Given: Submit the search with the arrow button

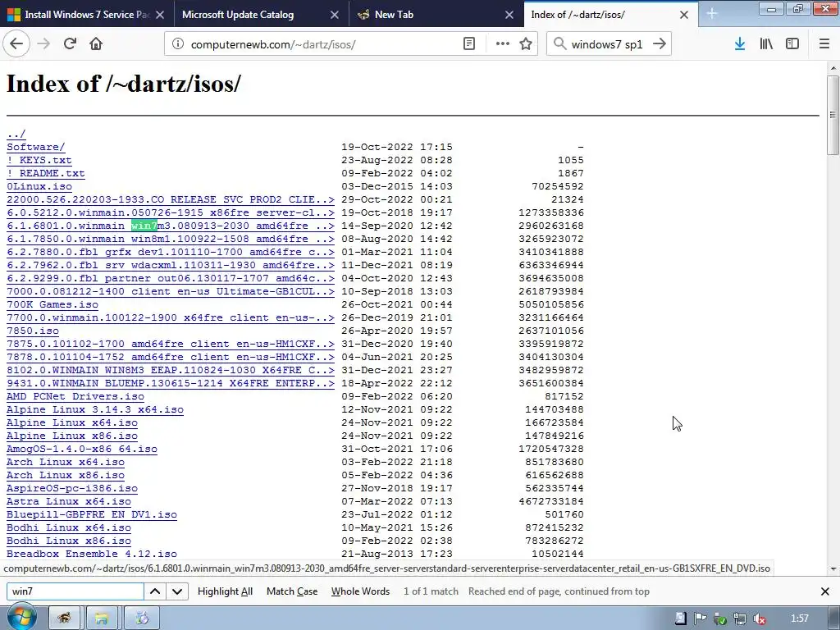Looking at the screenshot, I should pyautogui.click(x=660, y=44).
